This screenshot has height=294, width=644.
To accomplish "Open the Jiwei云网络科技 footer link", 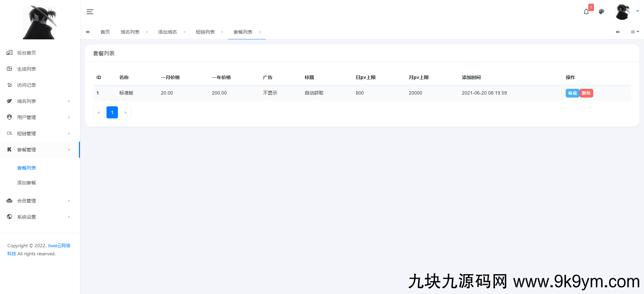I will [59, 246].
